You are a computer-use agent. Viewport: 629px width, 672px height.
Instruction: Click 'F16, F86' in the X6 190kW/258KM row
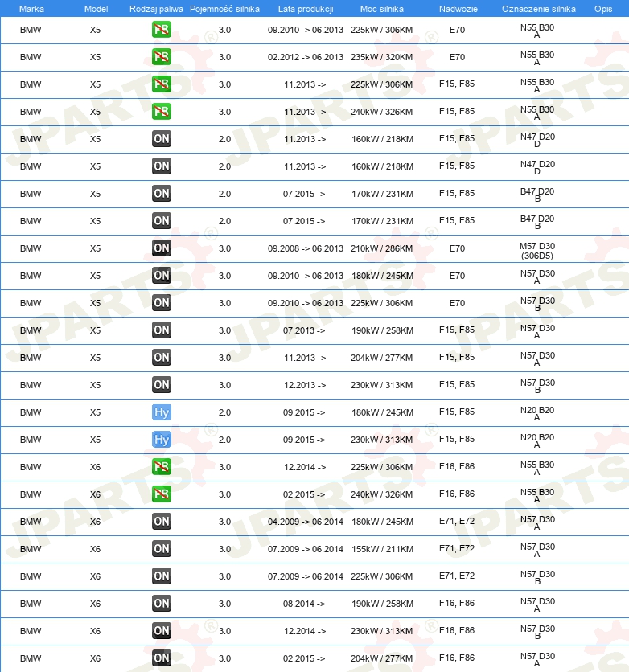(x=457, y=603)
